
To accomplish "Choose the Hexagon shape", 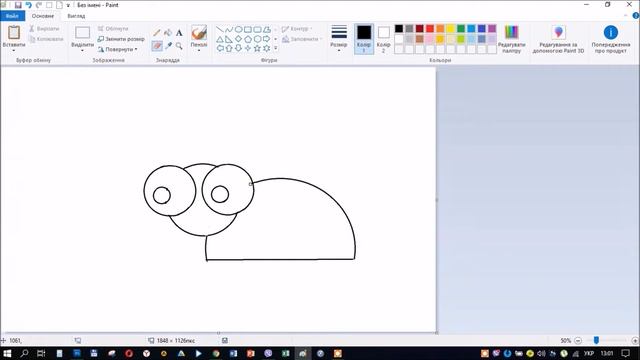I will click(257, 39).
